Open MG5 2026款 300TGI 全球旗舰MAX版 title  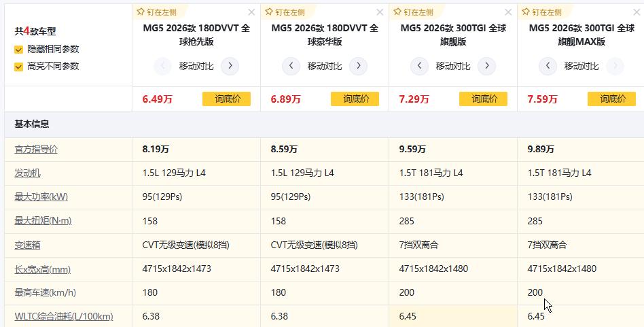click(x=582, y=35)
